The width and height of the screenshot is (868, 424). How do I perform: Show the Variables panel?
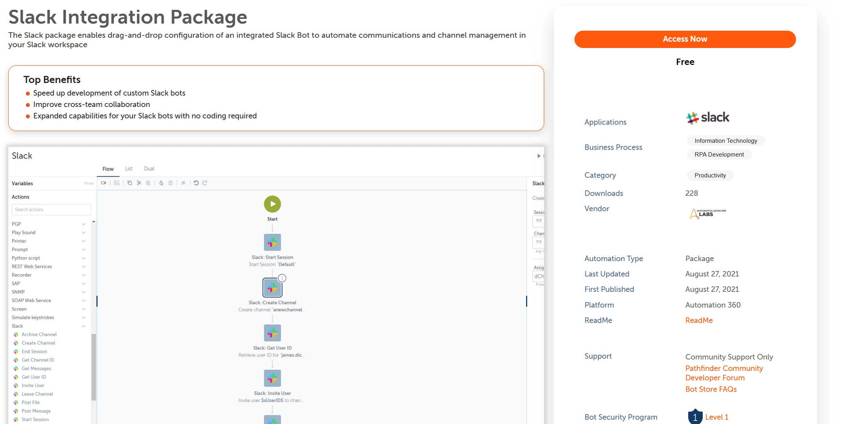point(89,184)
